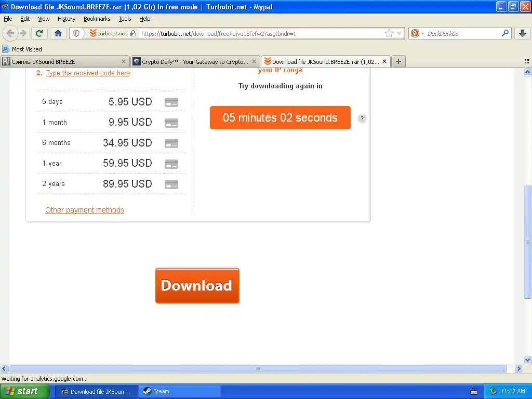Viewport: 532px width, 399px height.
Task: Click card icon for 6 months plan
Action: (x=171, y=143)
